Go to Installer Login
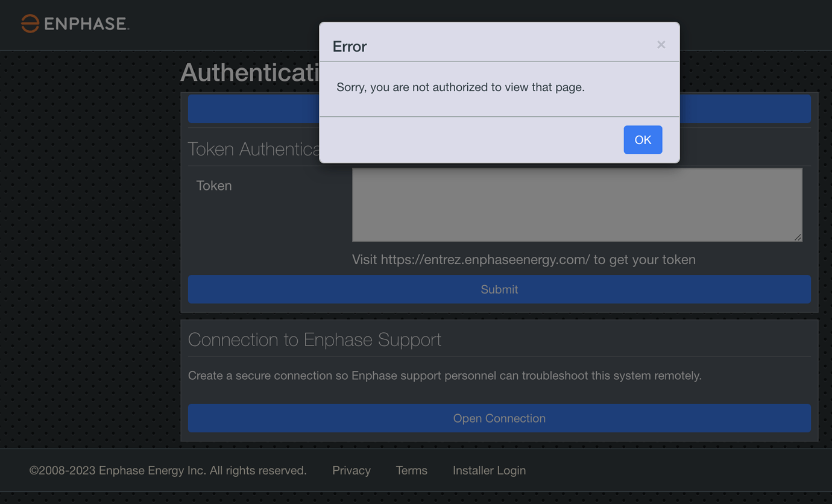The height and width of the screenshot is (504, 832). click(489, 470)
